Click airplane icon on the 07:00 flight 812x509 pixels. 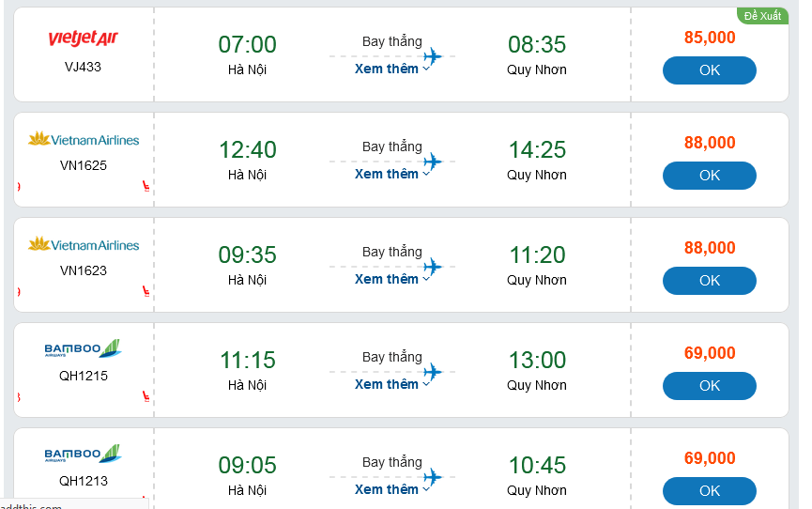[x=433, y=56]
